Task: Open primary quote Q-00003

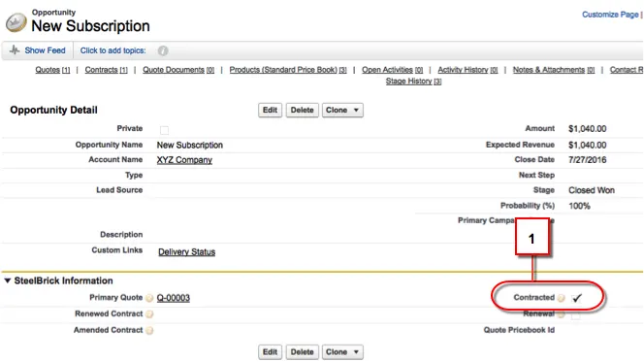Action: point(174,298)
